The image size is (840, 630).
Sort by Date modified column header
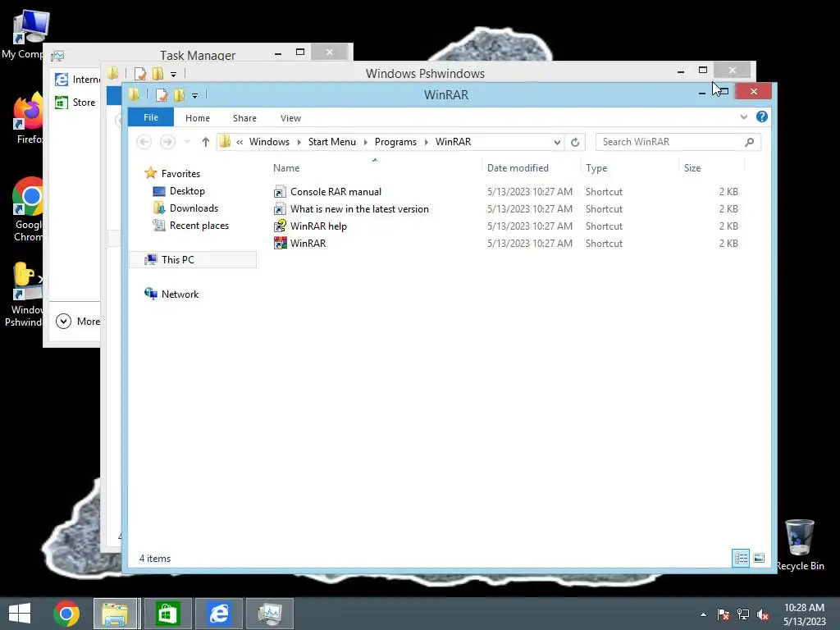pos(518,167)
